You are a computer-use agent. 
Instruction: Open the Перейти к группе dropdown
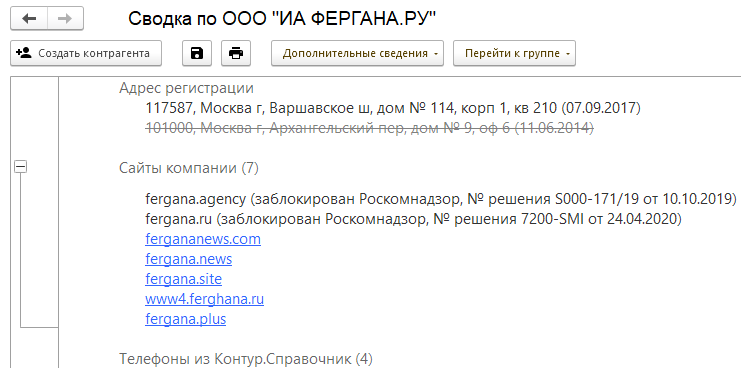click(514, 53)
